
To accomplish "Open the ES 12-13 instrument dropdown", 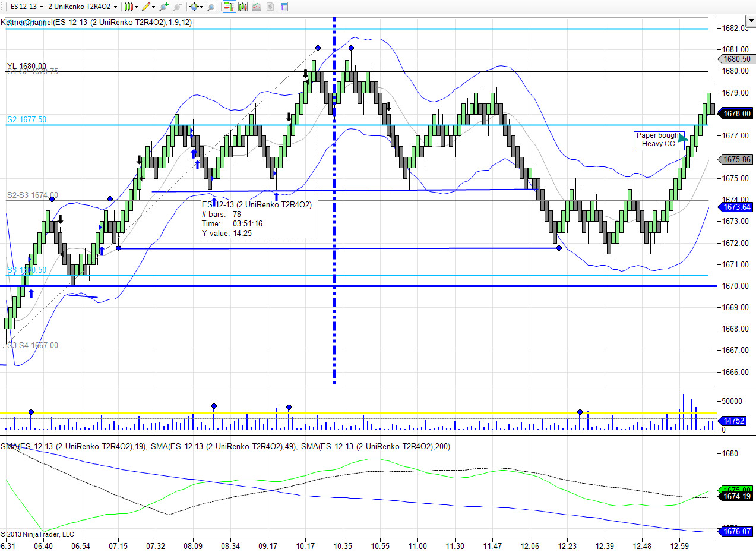I will 27,7.
